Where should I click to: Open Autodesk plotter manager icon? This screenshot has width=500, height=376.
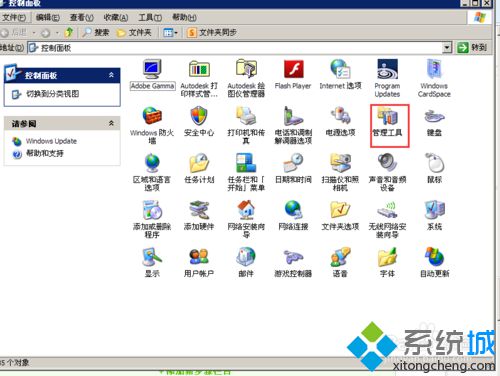[246, 78]
